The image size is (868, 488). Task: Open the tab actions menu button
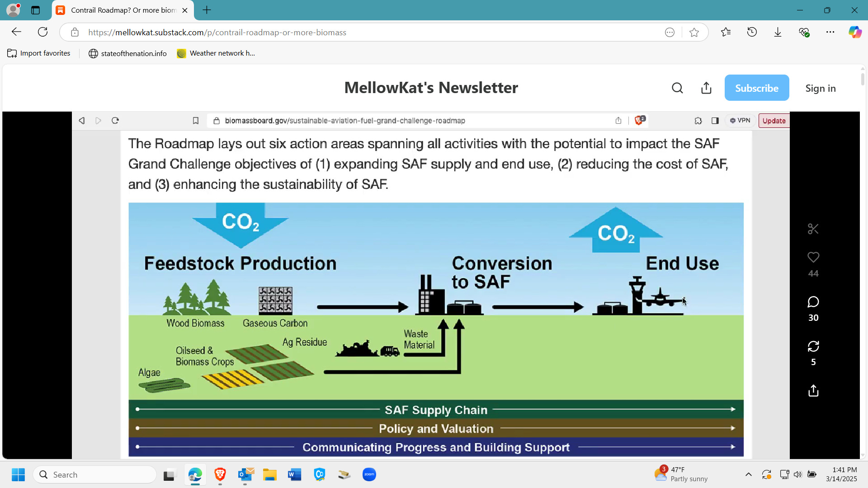point(36,10)
